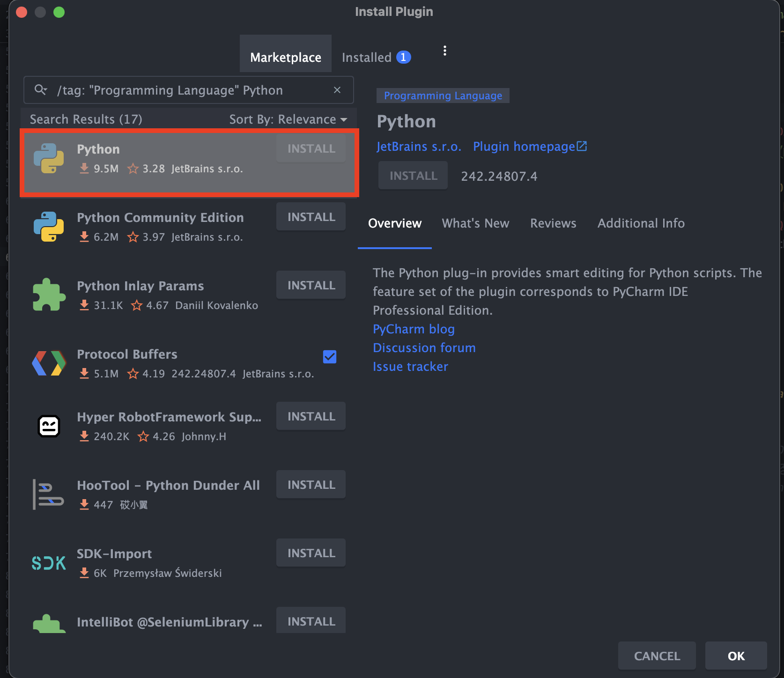Select the Python Community Edition row title
This screenshot has width=784, height=678.
[x=160, y=218]
